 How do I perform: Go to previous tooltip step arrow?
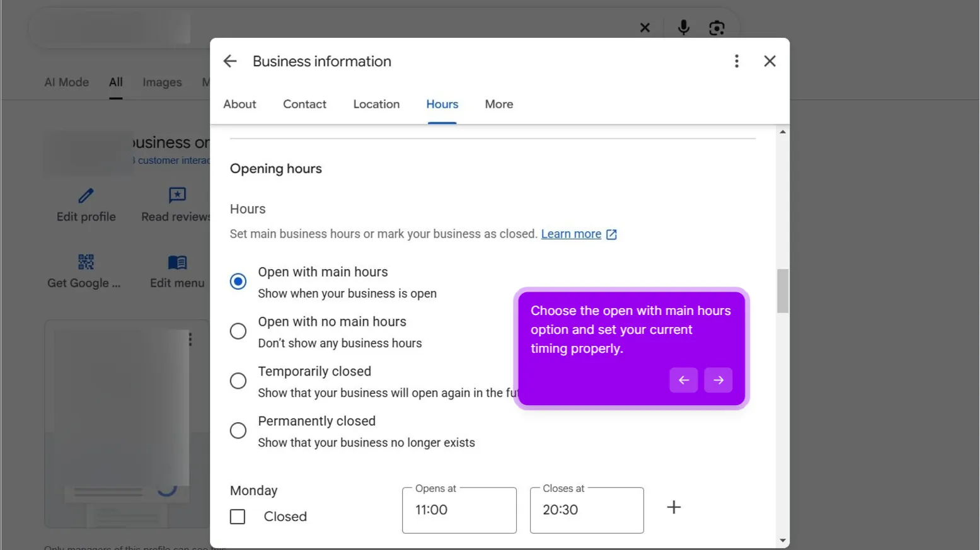tap(683, 380)
